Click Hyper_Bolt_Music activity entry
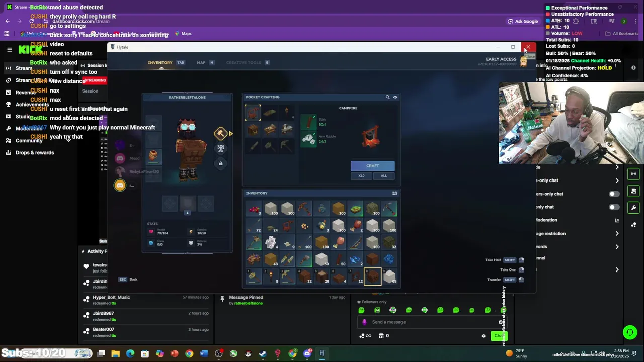 click(146, 300)
